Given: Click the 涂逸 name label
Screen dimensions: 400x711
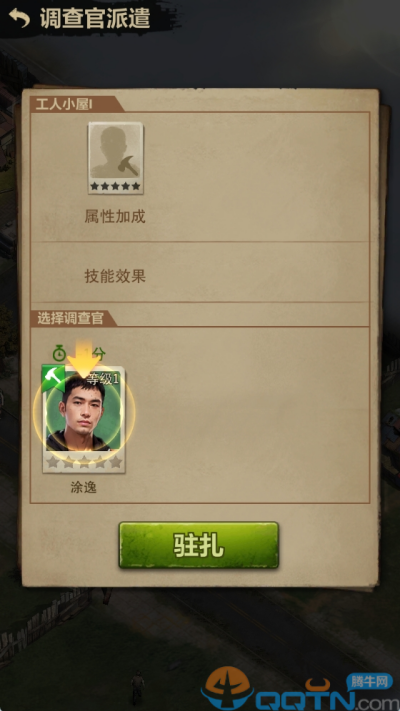Looking at the screenshot, I should [x=83, y=488].
